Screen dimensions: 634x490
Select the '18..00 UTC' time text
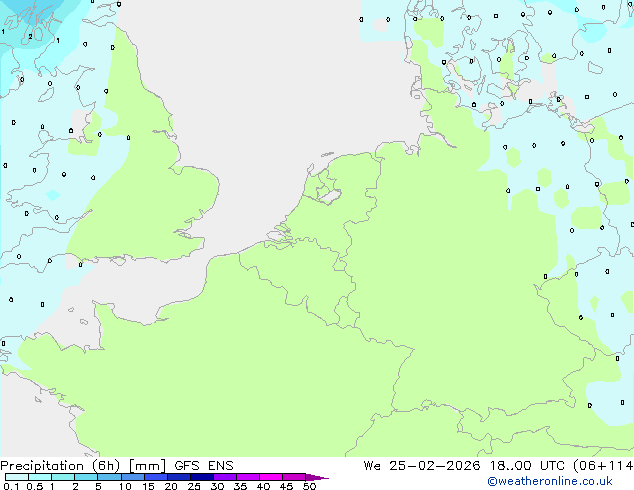pyautogui.click(x=527, y=466)
